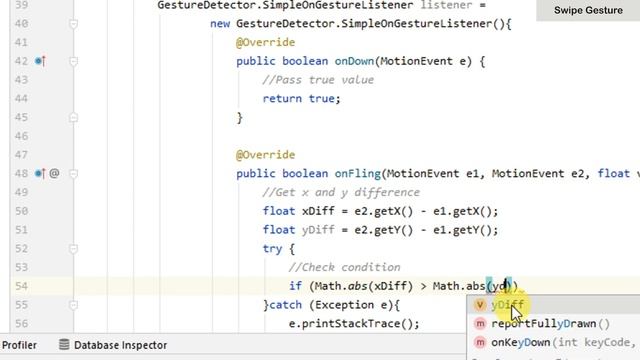
Task: Select the yDiff variable icon in autocomplete
Action: [x=480, y=304]
